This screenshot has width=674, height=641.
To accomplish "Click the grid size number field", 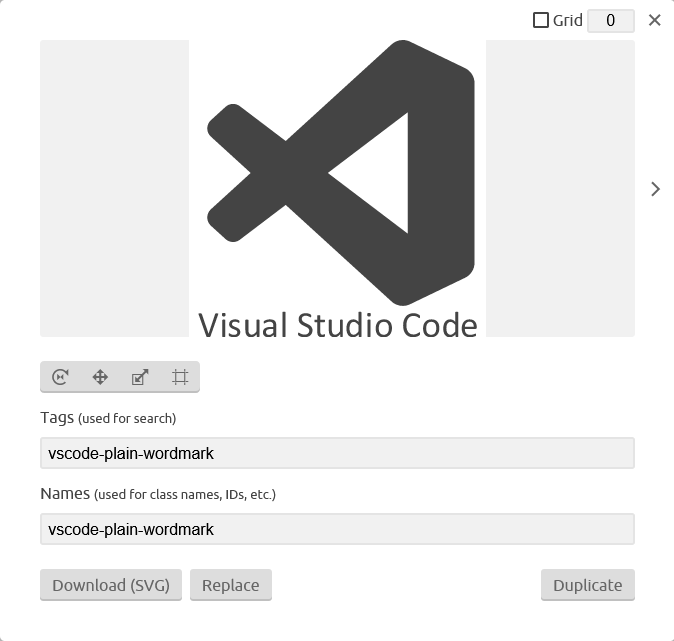I will (x=611, y=20).
